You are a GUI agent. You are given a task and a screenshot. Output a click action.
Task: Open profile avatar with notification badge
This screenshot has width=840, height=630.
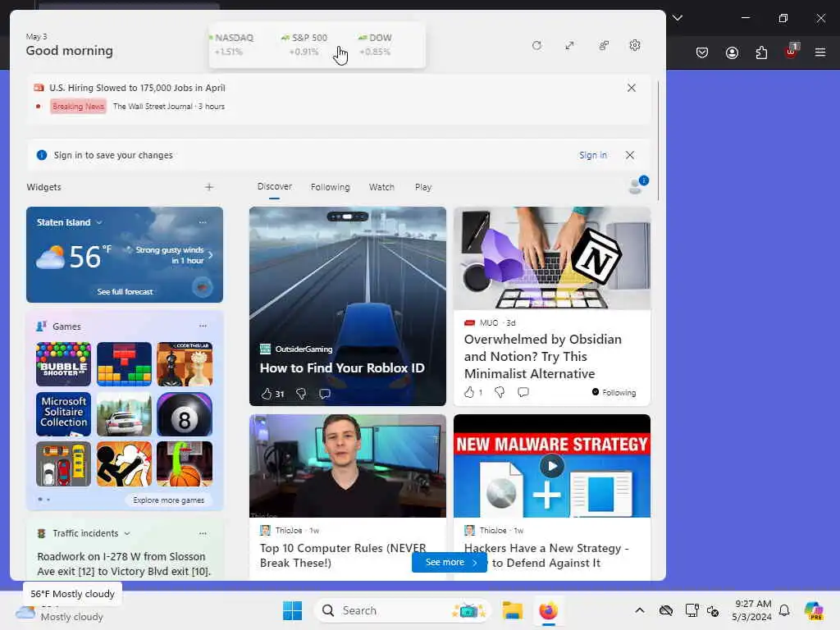coord(637,185)
